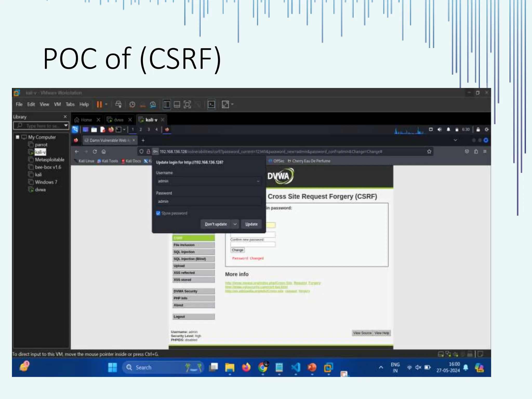Click the stretch guest display icon
This screenshot has height=399, width=532.
pos(225,104)
